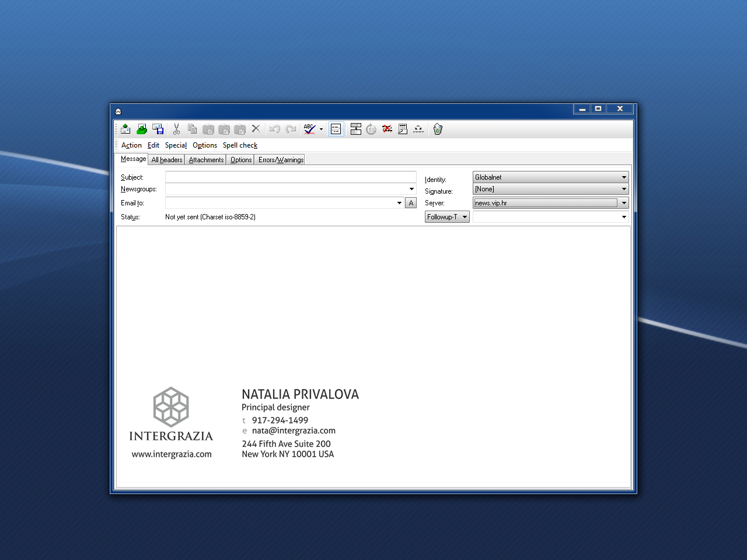Click the ROT13 circular icon
The width and height of the screenshot is (747, 560).
pyautogui.click(x=371, y=129)
